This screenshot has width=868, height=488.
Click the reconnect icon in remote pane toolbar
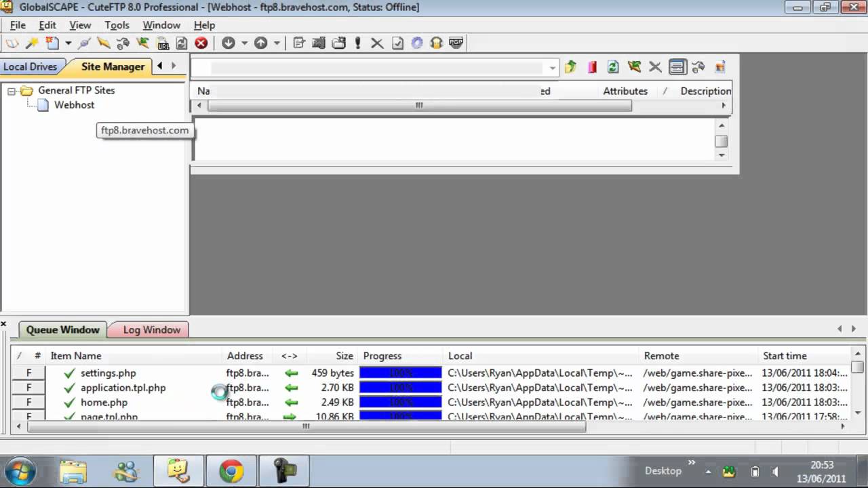(x=634, y=66)
